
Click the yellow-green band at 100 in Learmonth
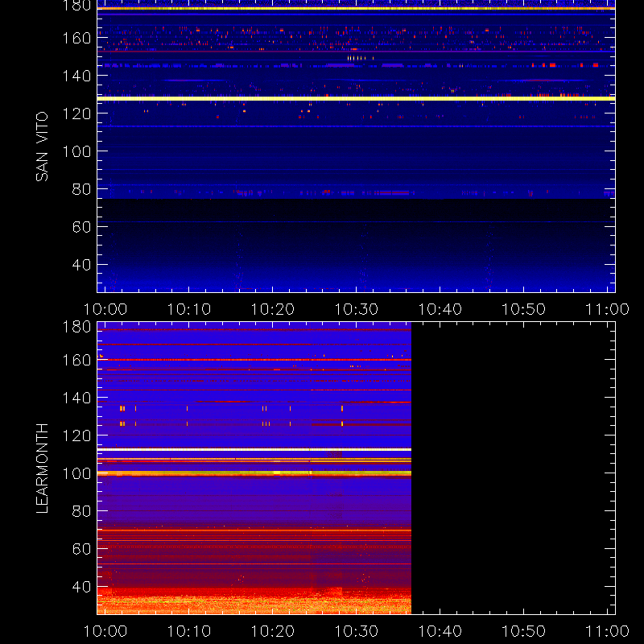pos(254,473)
